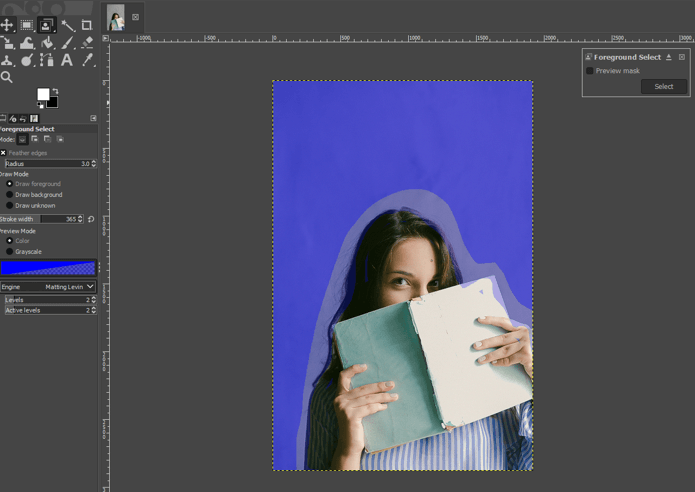Select the Eraser tool
The width and height of the screenshot is (695, 492).
pos(87,43)
